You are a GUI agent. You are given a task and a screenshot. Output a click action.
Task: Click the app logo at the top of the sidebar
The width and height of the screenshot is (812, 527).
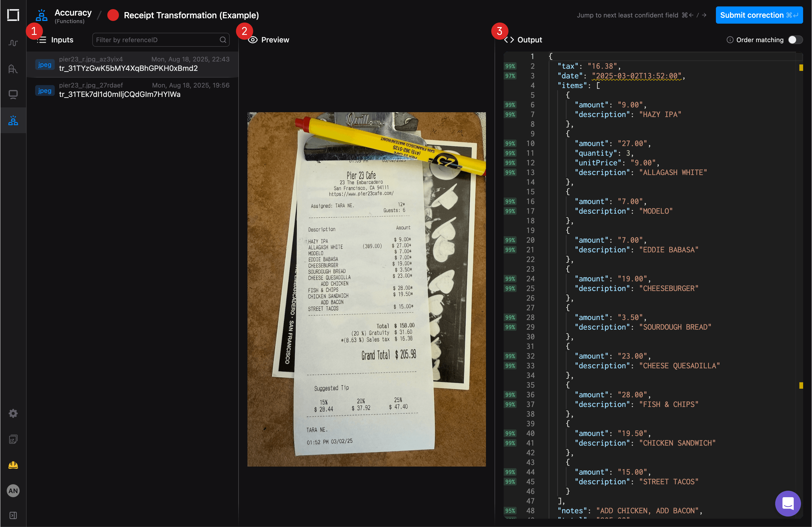(13, 15)
